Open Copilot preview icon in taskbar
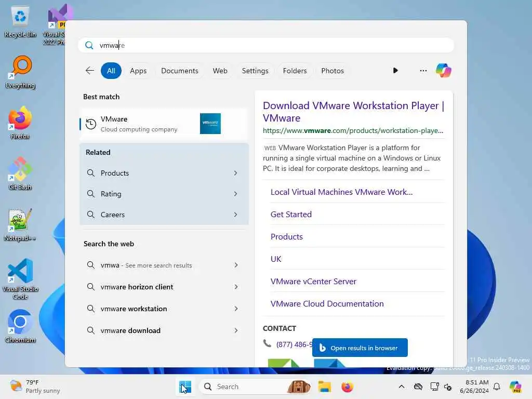 (x=515, y=387)
